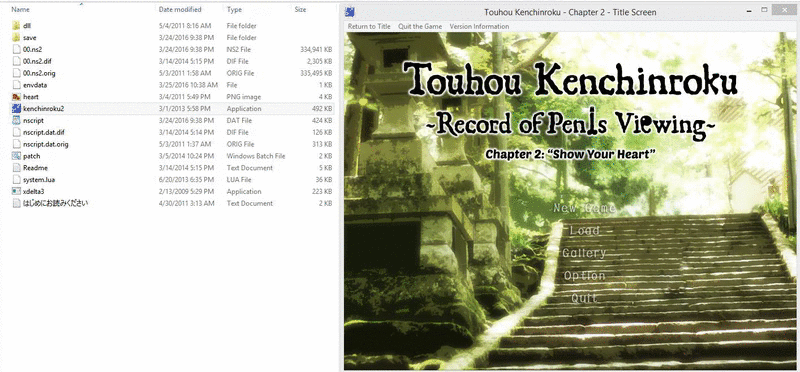
Task: Open the Quit the Game menu
Action: click(420, 27)
